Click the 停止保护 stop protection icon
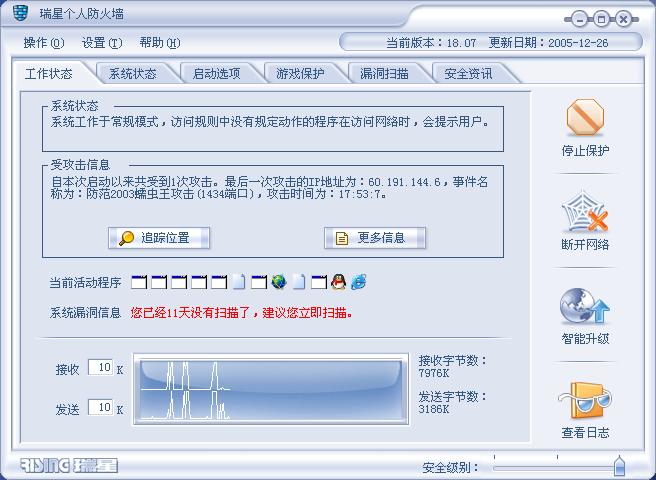The image size is (656, 480). 585,118
